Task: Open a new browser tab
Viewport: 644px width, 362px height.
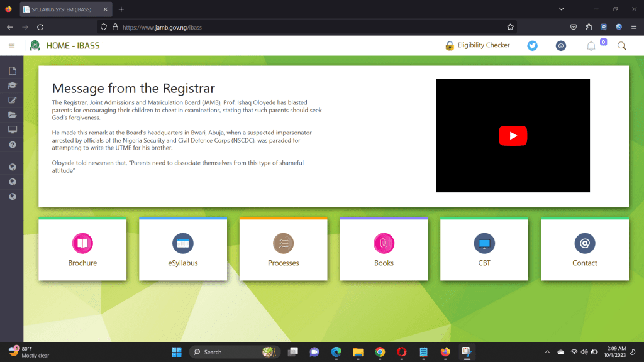Action: pos(121,9)
